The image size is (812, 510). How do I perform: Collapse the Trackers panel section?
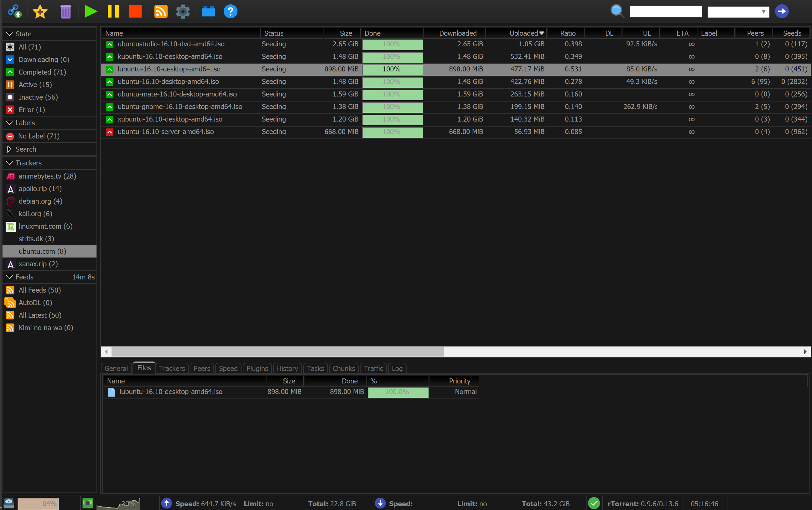click(9, 163)
